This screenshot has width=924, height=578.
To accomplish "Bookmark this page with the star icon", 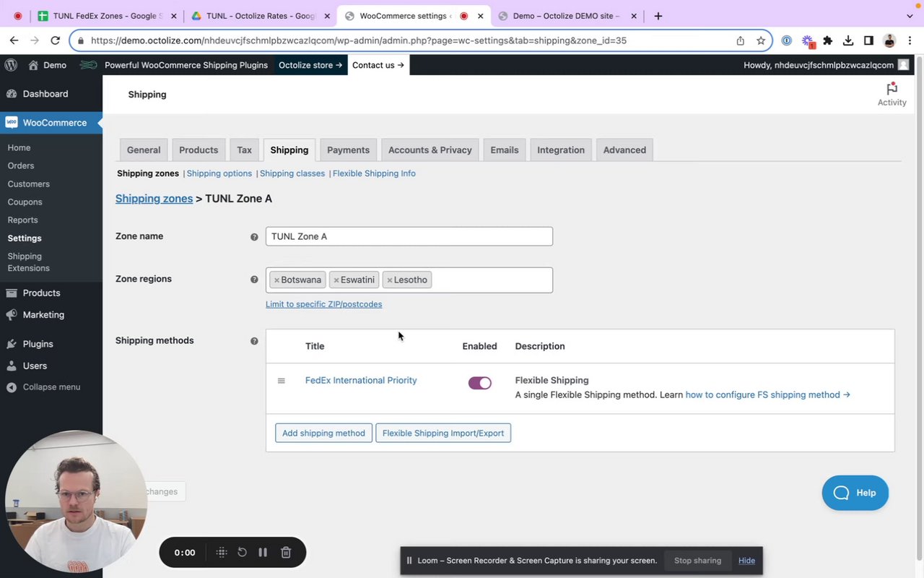I will coord(761,40).
